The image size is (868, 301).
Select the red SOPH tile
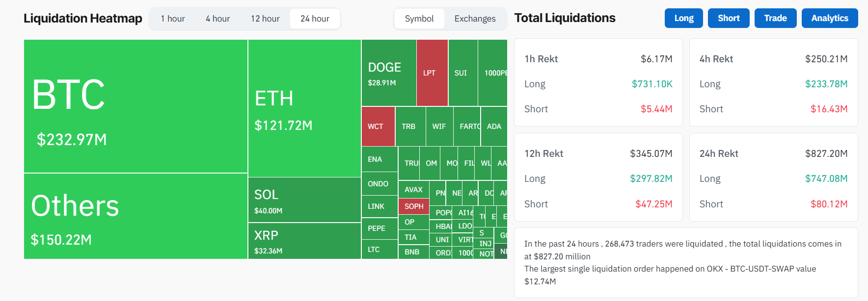[x=413, y=206]
